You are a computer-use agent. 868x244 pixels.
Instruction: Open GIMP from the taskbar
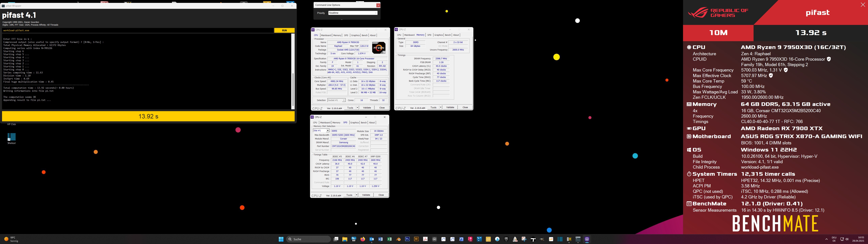542,239
